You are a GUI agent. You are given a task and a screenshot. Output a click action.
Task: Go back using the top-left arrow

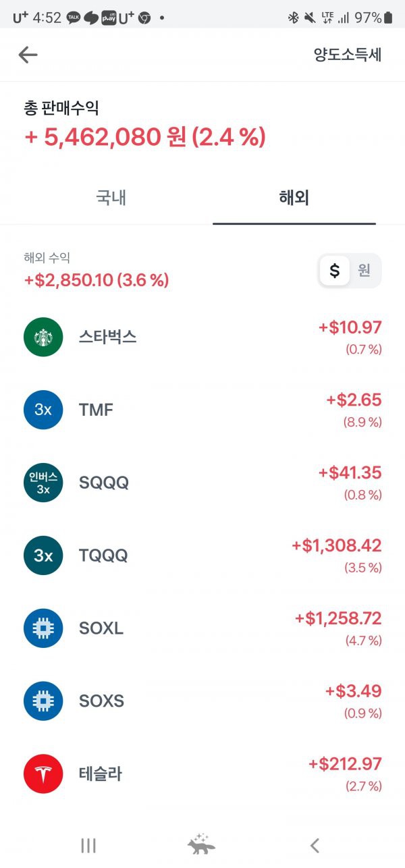coord(28,55)
